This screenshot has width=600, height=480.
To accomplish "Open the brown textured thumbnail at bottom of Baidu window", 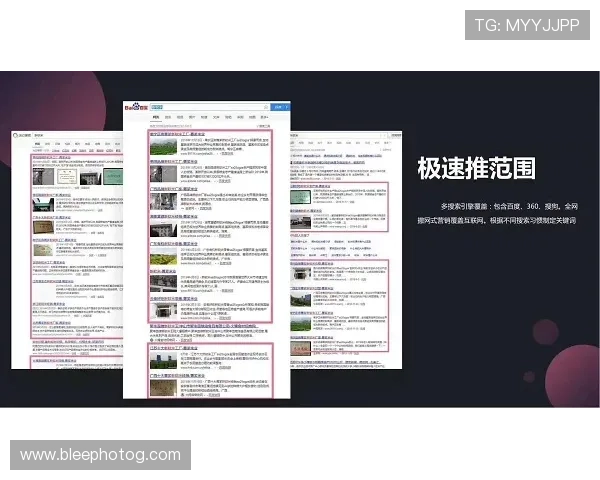I will 163,388.
